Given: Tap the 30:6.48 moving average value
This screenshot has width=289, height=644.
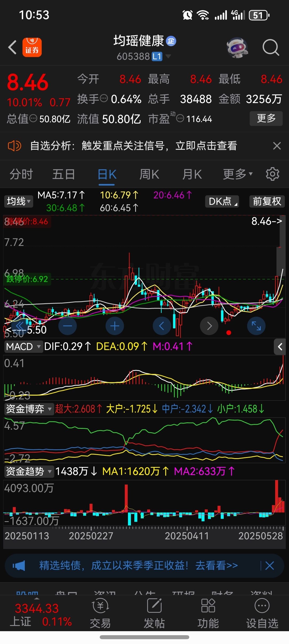Looking at the screenshot, I should [x=66, y=208].
